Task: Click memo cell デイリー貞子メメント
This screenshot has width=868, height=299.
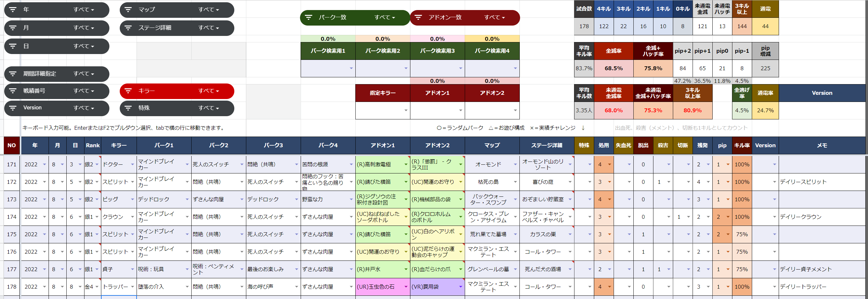Action: pos(822,269)
